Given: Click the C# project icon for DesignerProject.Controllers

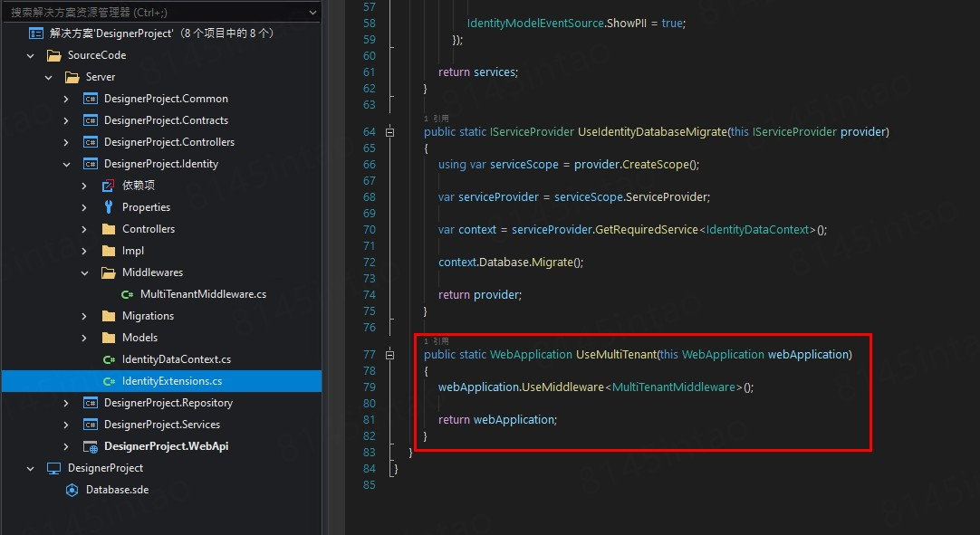Looking at the screenshot, I should 91,142.
